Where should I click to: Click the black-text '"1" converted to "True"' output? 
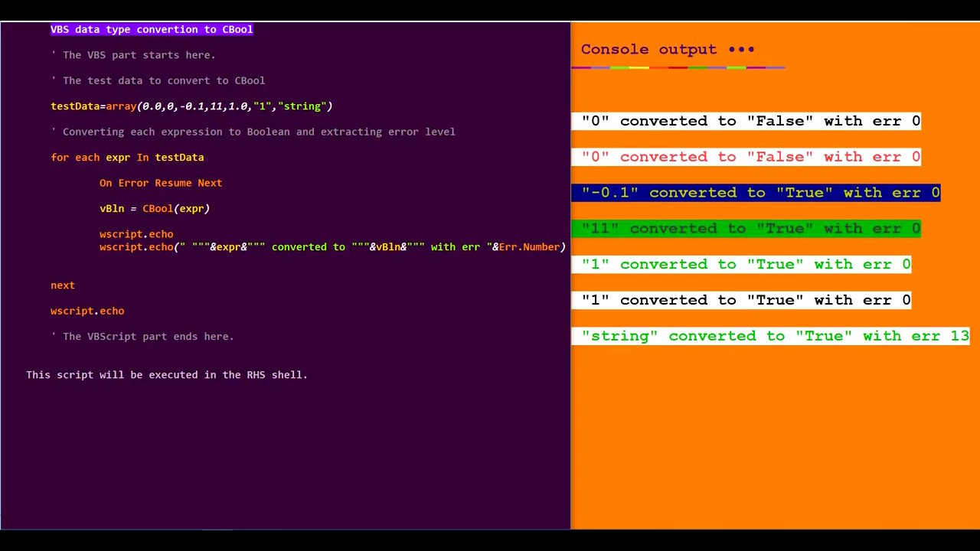point(741,300)
